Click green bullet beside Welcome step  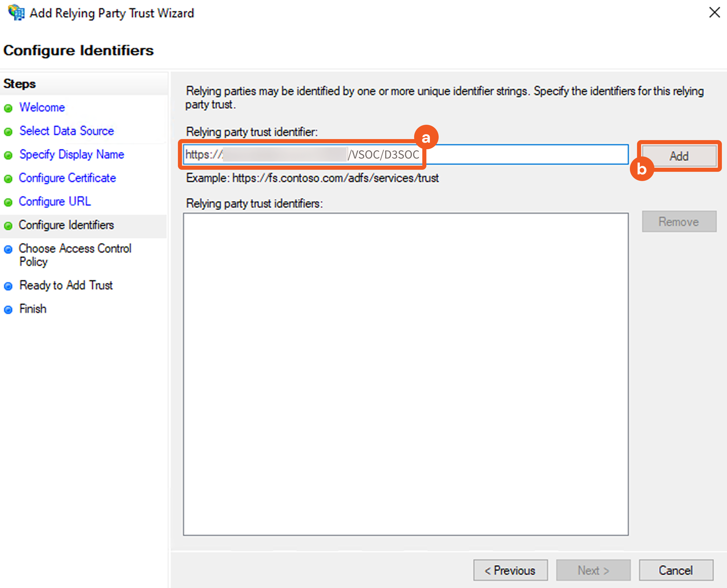pos(8,108)
